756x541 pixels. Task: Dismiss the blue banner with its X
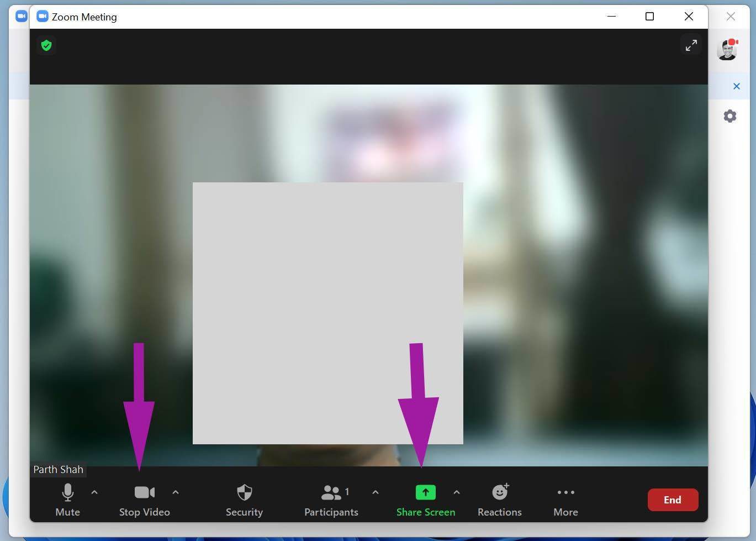tap(736, 86)
